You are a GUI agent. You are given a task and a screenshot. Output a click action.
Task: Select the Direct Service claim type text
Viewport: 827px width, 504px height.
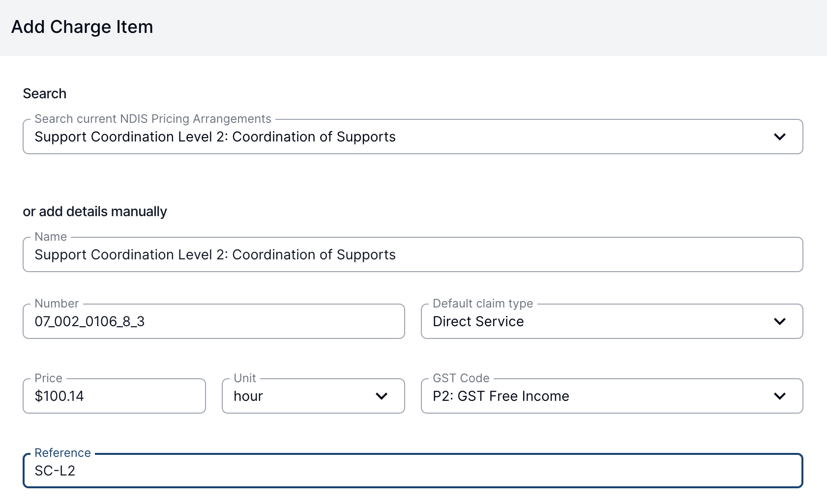(478, 321)
